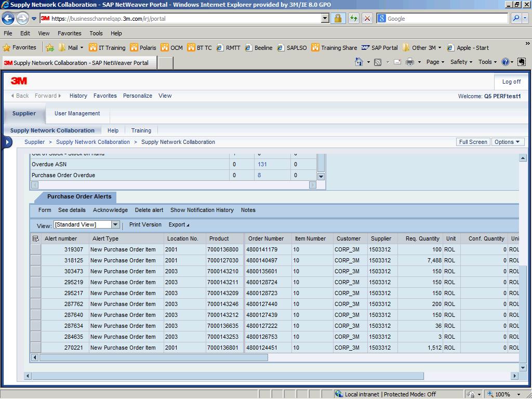The width and height of the screenshot is (532, 399).
Task: Stop page loading with the red X icon
Action: coord(367,18)
